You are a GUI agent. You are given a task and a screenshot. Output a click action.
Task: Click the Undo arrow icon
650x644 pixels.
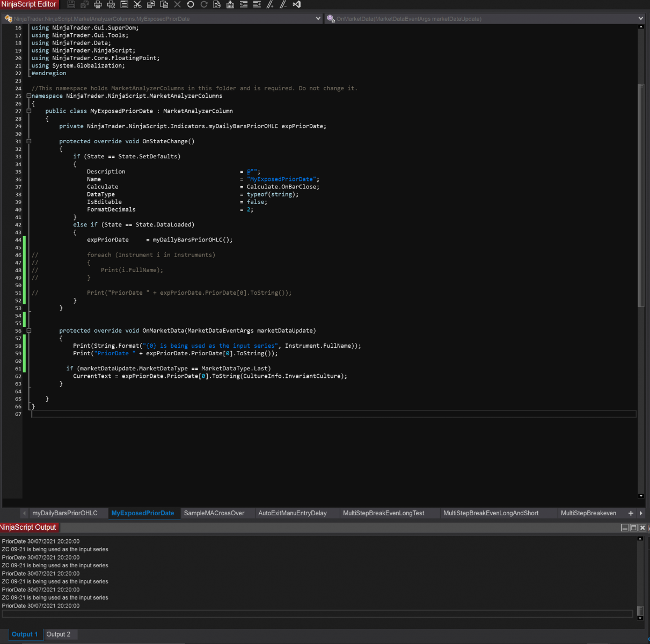pyautogui.click(x=191, y=4)
